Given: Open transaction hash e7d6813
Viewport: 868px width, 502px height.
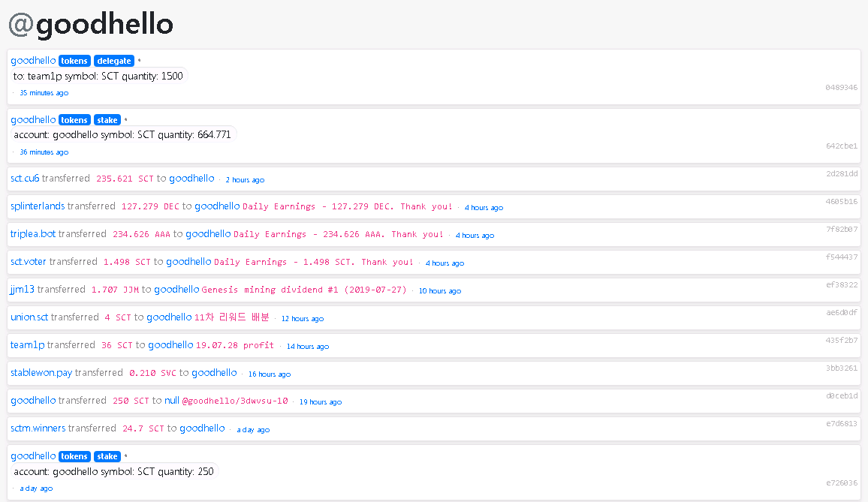Looking at the screenshot, I should (x=842, y=423).
